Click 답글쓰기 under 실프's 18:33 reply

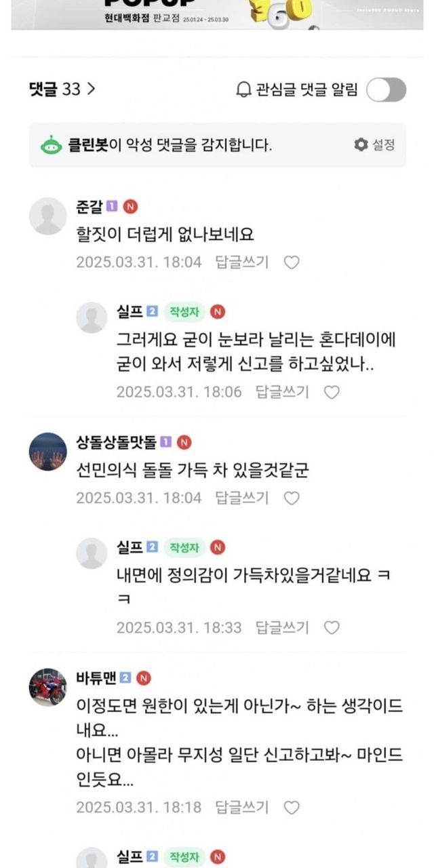click(x=282, y=628)
